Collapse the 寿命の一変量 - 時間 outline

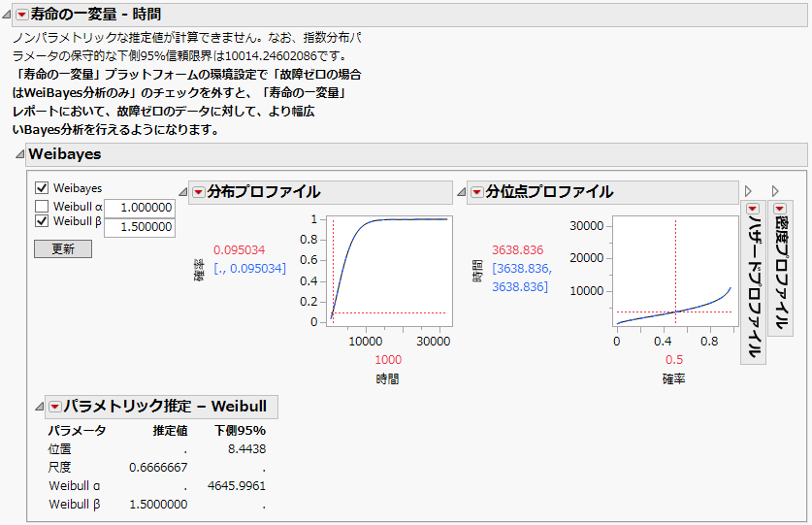[x=6, y=15]
